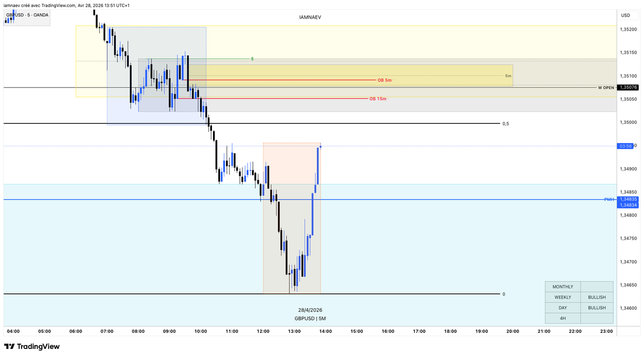Screen dimensions: 644x357
Task: Click the 23:00 time axis label
Action: coord(606,331)
